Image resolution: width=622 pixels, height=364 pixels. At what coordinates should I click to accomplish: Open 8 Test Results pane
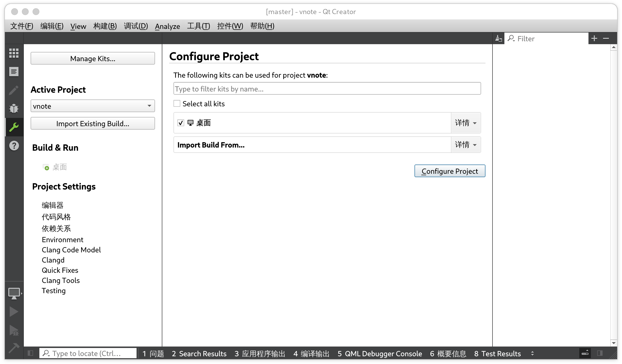tap(497, 353)
